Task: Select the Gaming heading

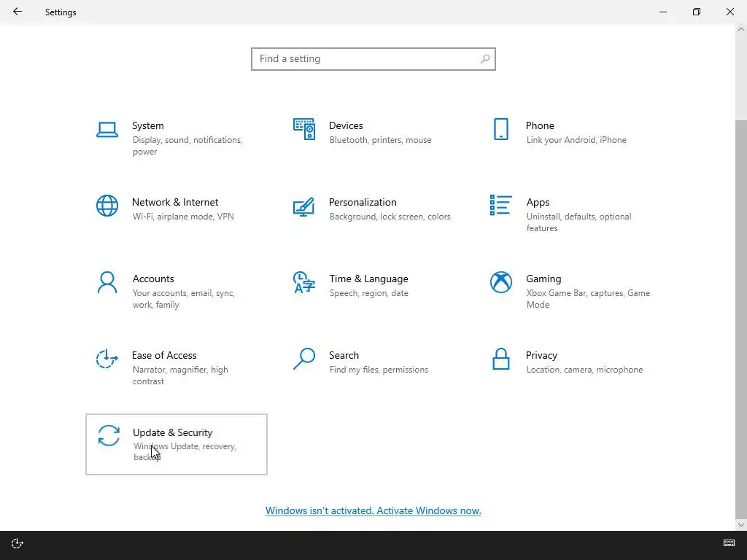Action: [543, 279]
